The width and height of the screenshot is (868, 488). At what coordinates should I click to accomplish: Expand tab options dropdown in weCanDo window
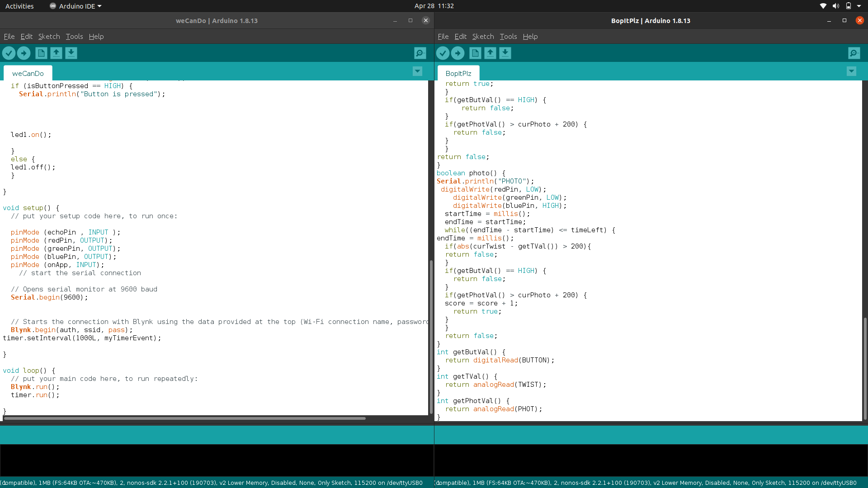417,71
